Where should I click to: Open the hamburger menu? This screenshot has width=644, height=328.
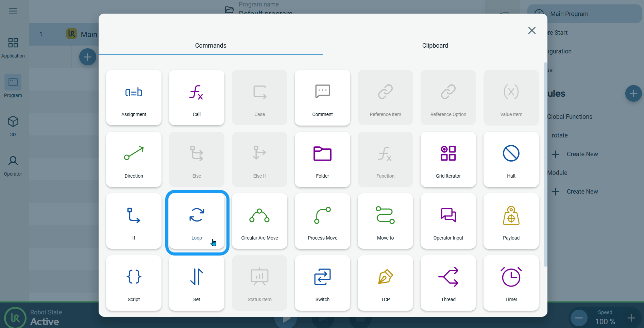click(x=13, y=11)
